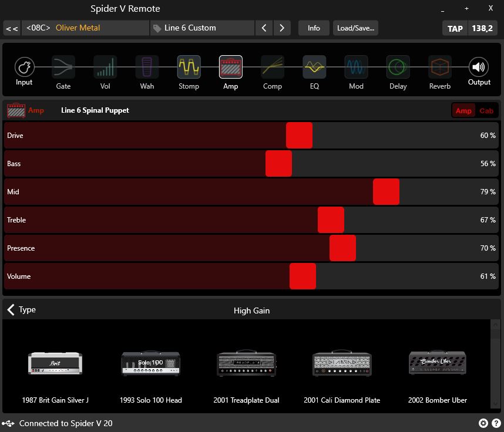Open Load/Save menu
The image size is (504, 432).
[355, 28]
